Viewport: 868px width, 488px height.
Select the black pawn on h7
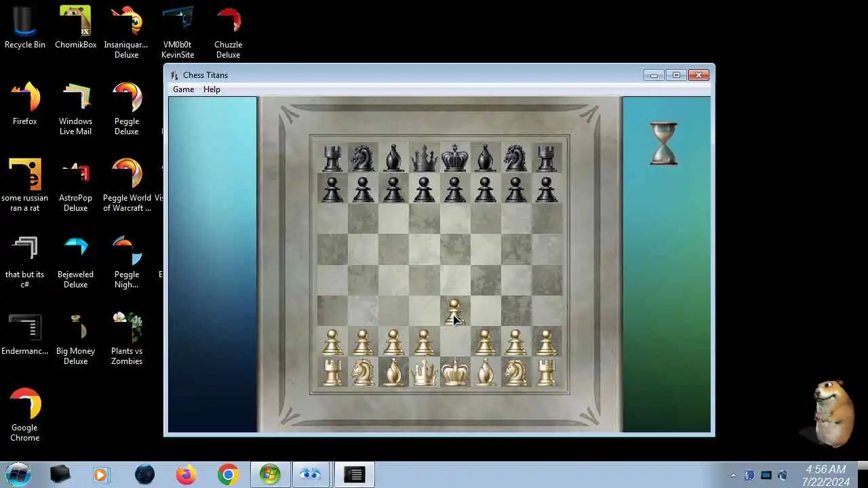pos(547,189)
